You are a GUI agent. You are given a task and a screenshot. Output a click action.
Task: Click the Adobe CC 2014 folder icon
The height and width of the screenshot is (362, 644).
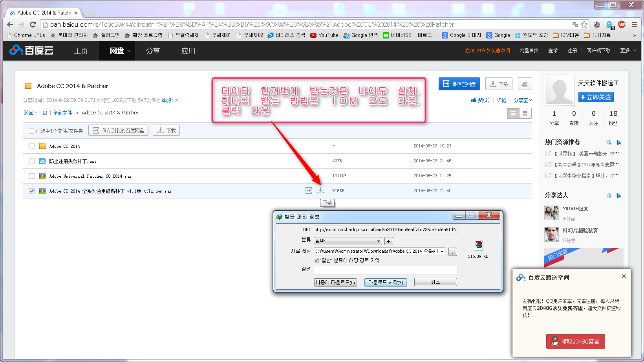42,146
